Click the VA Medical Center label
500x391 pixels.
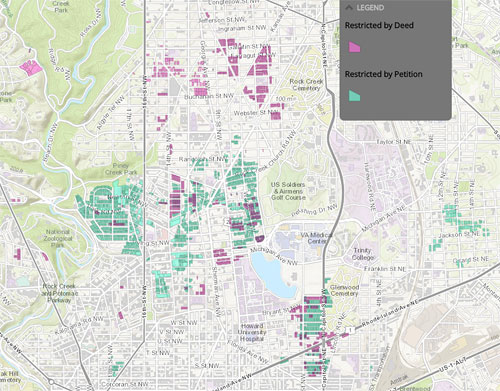click(316, 238)
